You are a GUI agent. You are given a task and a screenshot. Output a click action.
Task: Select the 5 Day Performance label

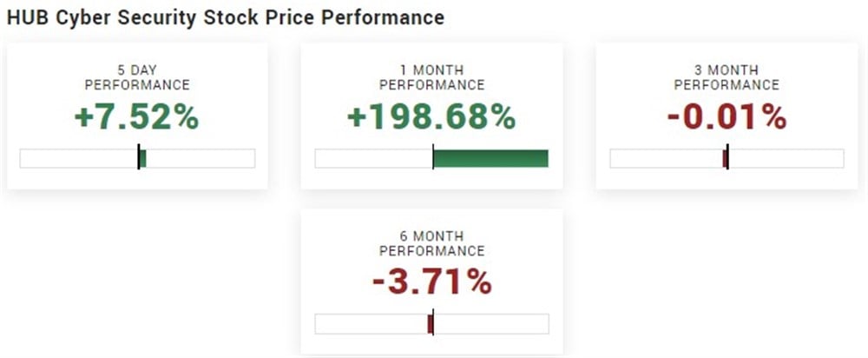tap(137, 77)
